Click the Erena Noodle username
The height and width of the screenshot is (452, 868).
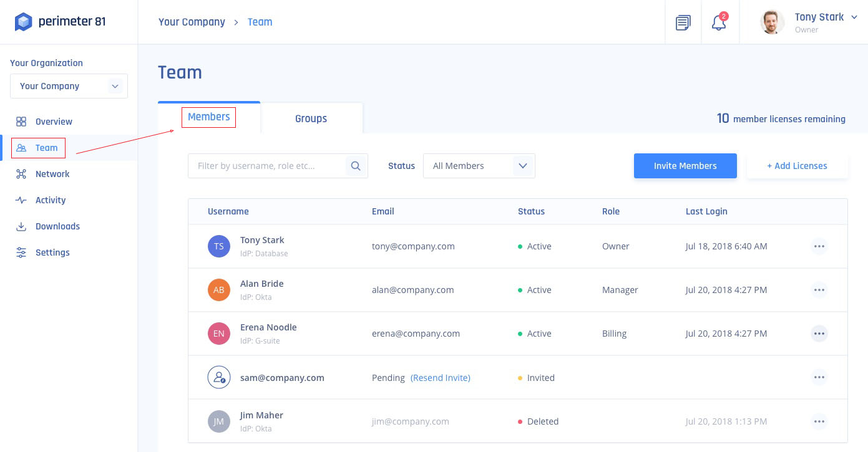(x=268, y=327)
